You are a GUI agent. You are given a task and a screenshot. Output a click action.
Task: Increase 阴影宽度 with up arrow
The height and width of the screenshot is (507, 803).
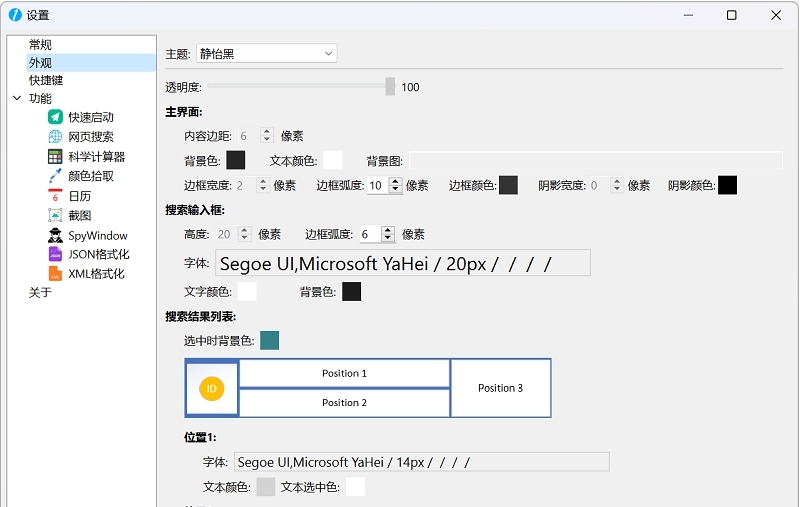coord(617,181)
